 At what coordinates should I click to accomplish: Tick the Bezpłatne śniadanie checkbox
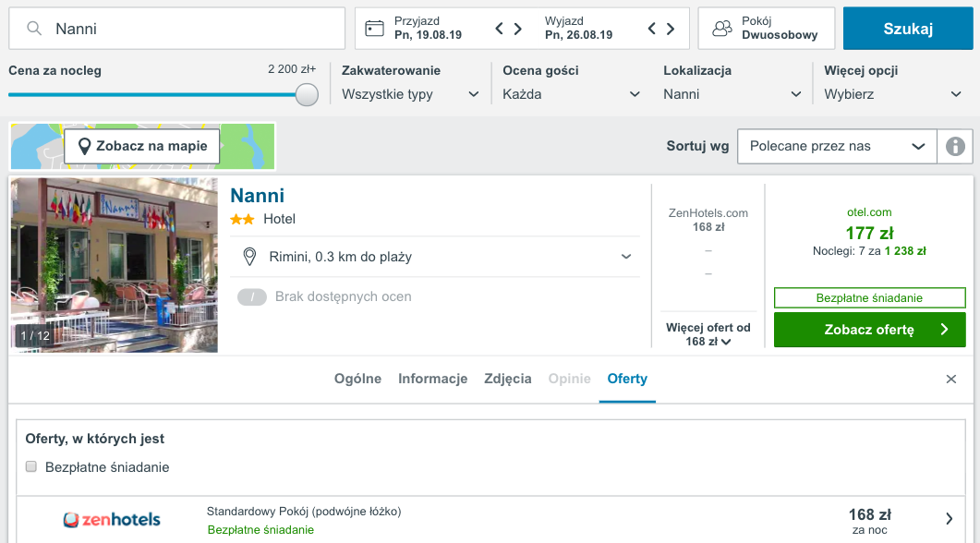pos(31,466)
